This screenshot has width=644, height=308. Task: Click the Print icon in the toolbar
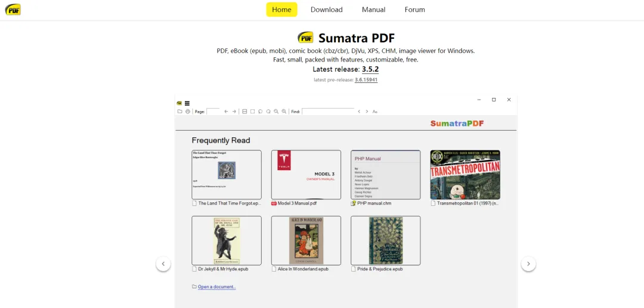tap(188, 112)
